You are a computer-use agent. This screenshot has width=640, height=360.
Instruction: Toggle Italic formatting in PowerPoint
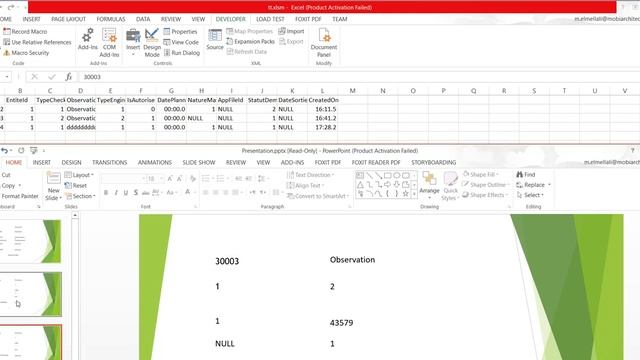(x=116, y=193)
